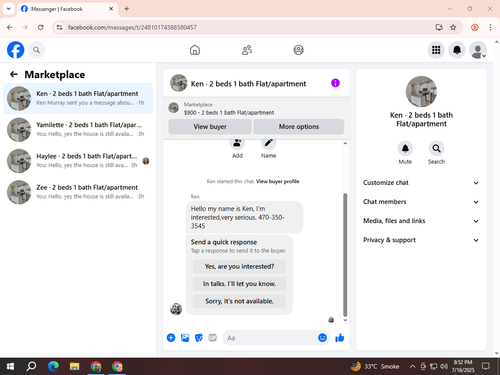Viewport: 500px width, 375px height.
Task: Open the Groups icon in top navigation
Action: (298, 50)
